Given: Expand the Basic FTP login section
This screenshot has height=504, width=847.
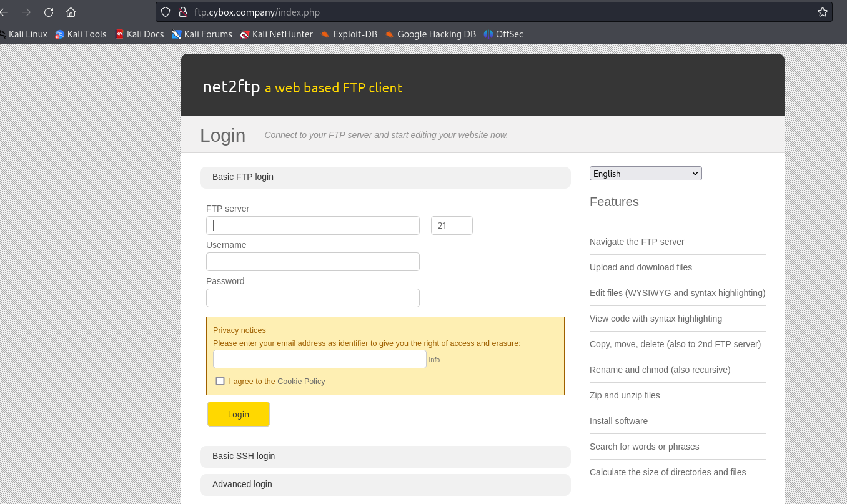Looking at the screenshot, I should click(385, 177).
